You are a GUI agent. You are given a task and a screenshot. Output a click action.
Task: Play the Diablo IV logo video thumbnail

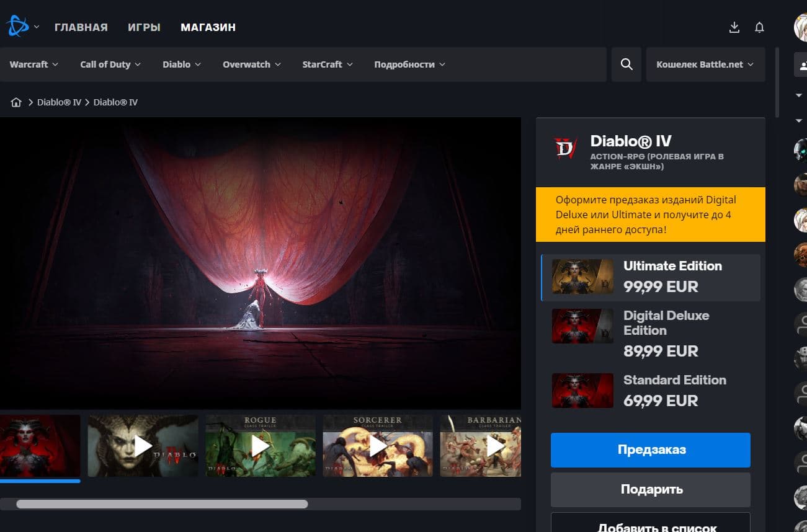point(143,446)
